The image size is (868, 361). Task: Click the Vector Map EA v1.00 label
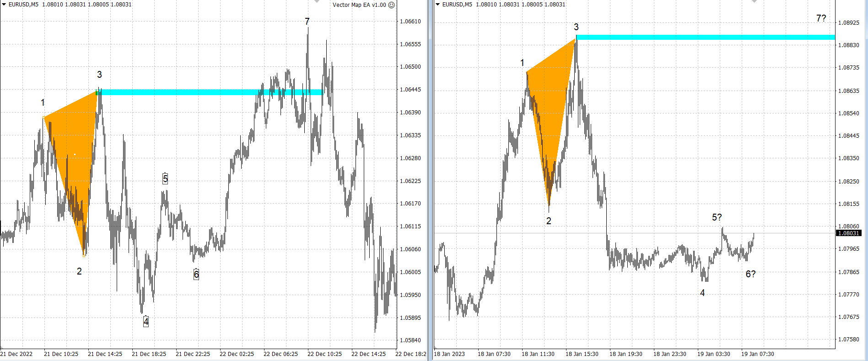click(359, 5)
